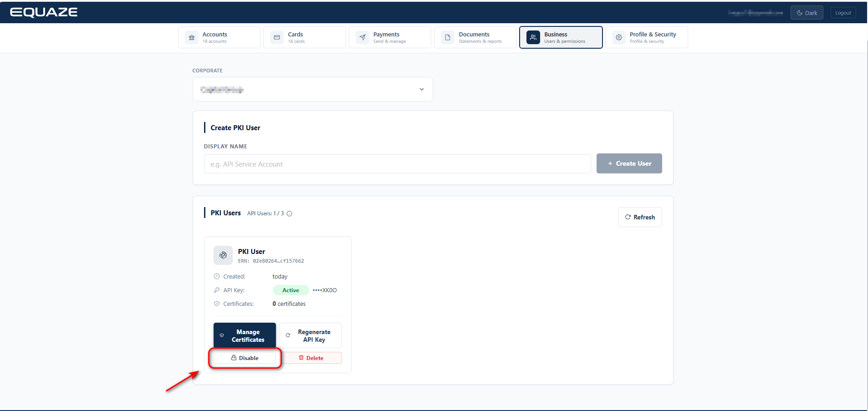Screen dimensions: 868x411
Task: Go to the Payments tab
Action: tap(390, 37)
